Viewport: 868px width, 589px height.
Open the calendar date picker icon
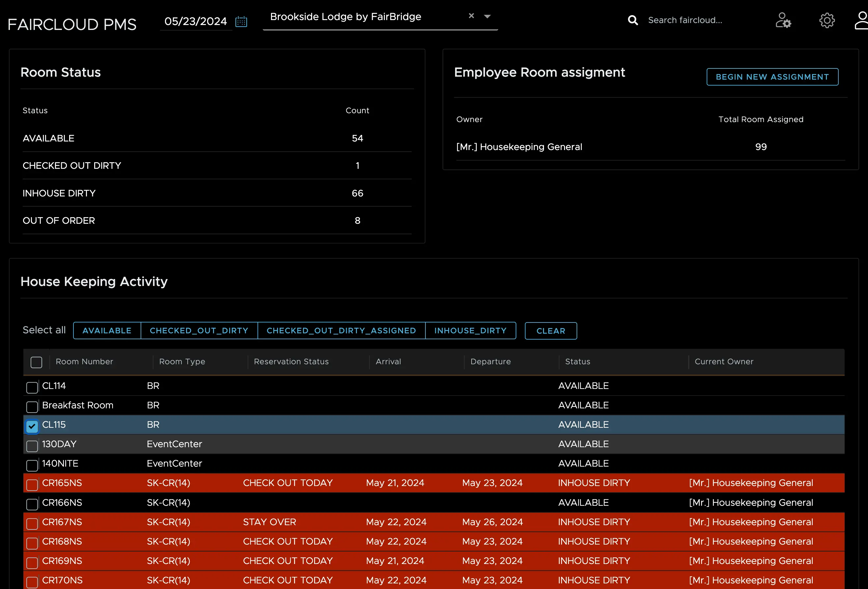[241, 21]
